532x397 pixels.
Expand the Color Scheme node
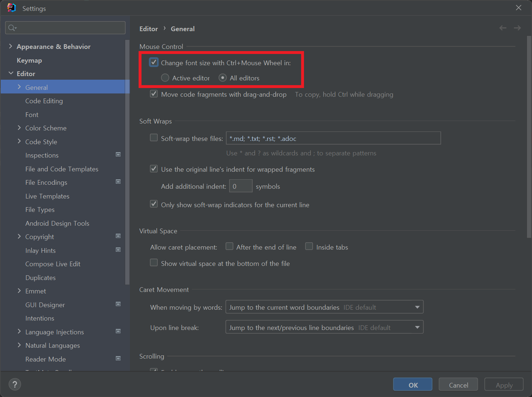pyautogui.click(x=19, y=128)
